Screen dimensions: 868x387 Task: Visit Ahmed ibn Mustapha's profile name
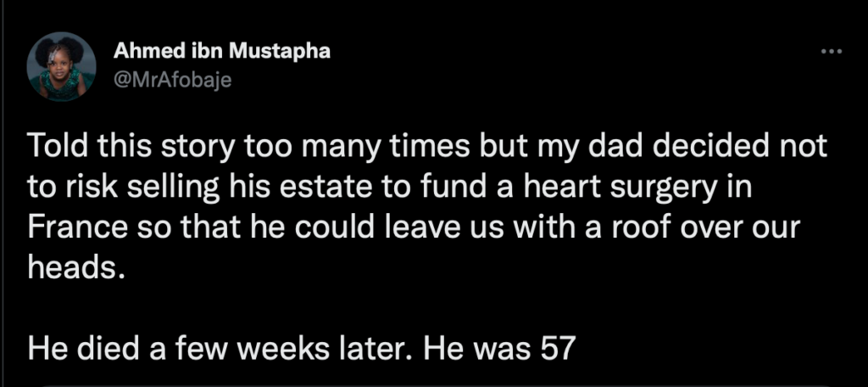pyautogui.click(x=222, y=51)
